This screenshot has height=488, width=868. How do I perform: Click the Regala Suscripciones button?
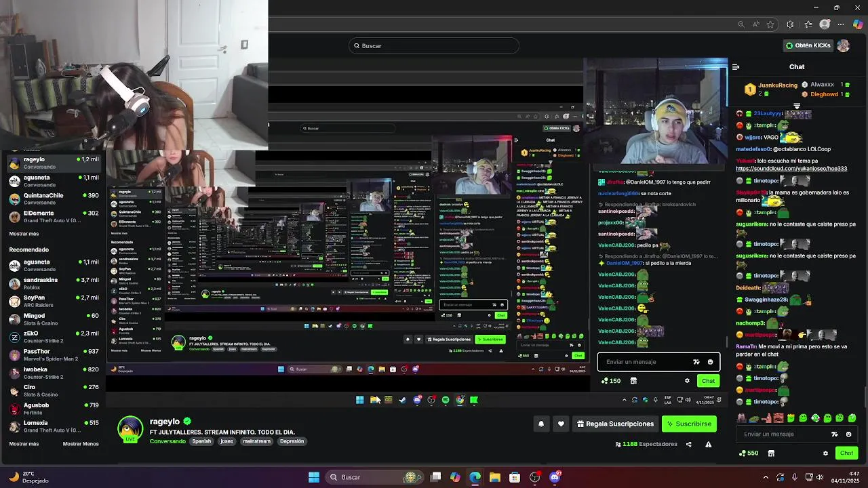point(615,424)
